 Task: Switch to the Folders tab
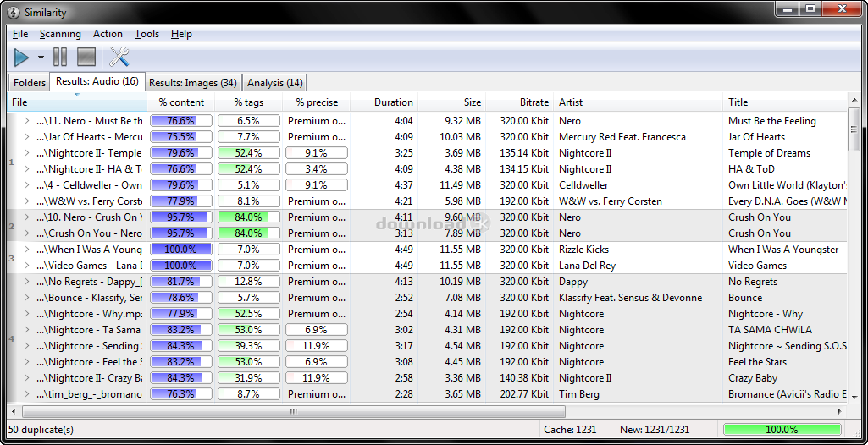30,83
